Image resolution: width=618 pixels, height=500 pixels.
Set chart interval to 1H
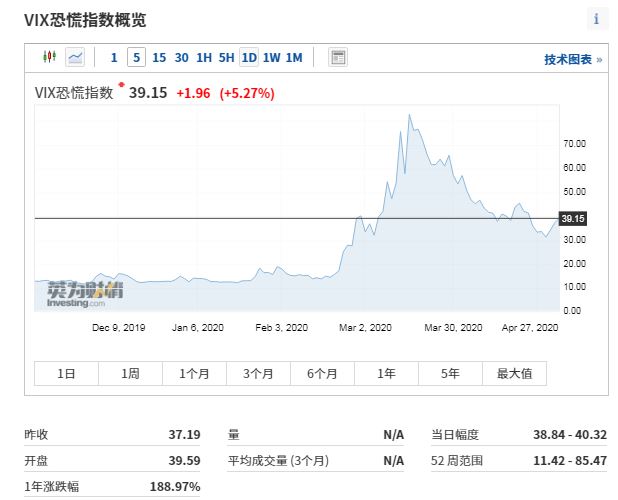[204, 58]
